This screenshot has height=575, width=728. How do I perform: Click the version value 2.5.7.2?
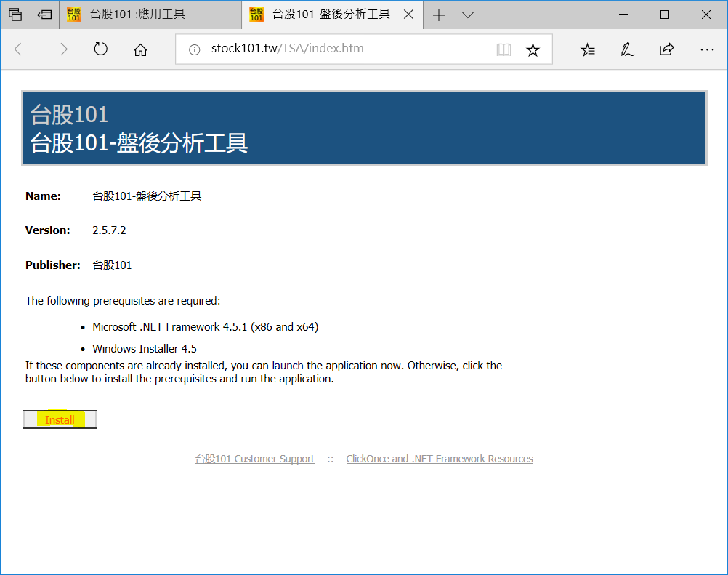109,230
